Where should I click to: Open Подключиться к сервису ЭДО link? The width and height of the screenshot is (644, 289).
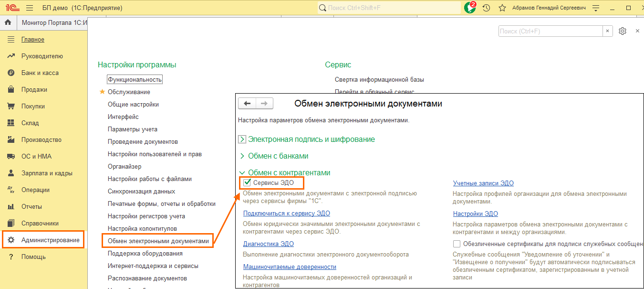coord(286,214)
